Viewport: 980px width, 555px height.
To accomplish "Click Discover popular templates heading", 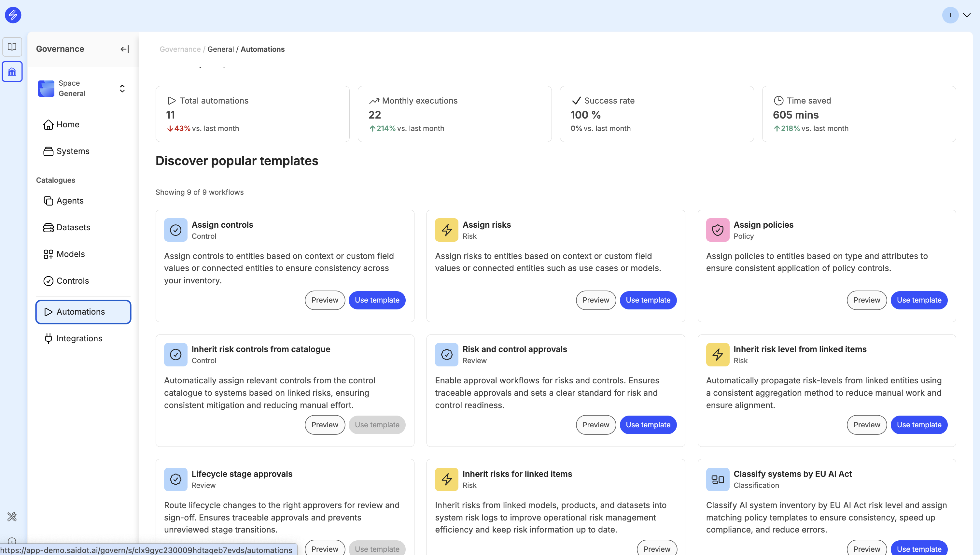I will tap(237, 161).
